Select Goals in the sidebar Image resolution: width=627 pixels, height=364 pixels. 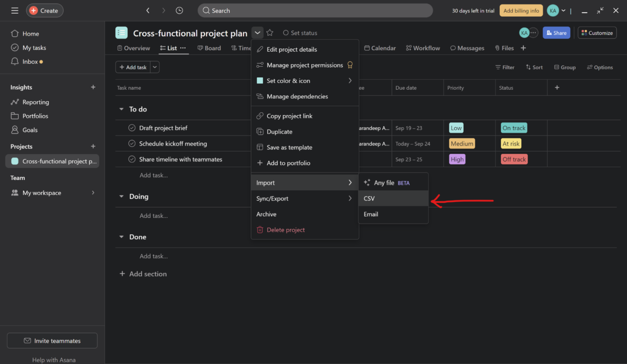(29, 130)
